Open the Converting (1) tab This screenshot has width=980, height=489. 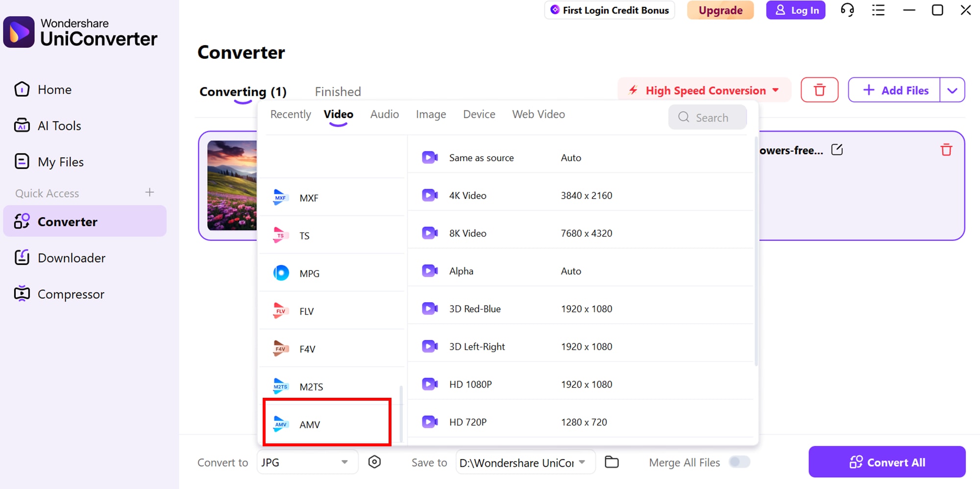pyautogui.click(x=243, y=92)
